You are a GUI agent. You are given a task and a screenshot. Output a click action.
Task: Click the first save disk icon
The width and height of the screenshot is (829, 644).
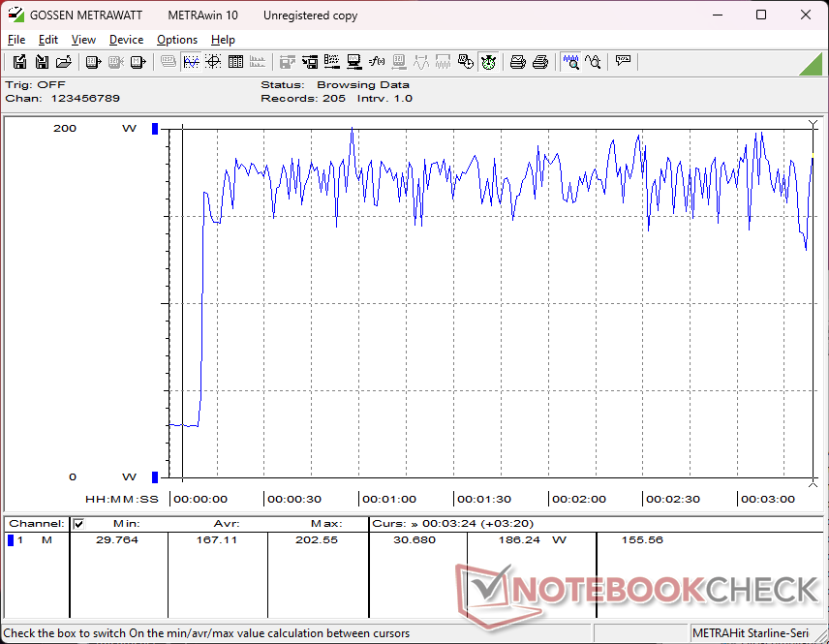(19, 62)
